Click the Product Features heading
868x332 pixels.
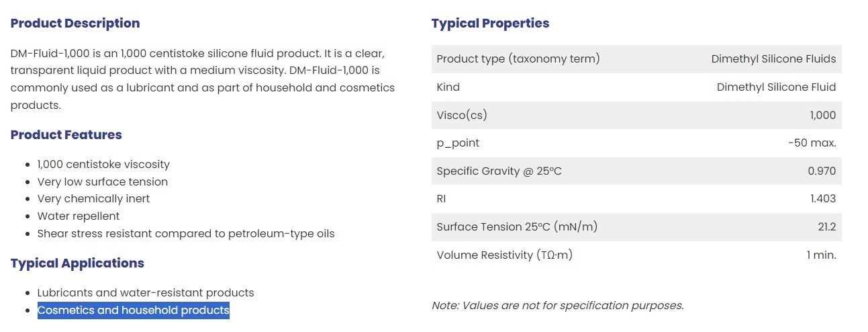(66, 135)
